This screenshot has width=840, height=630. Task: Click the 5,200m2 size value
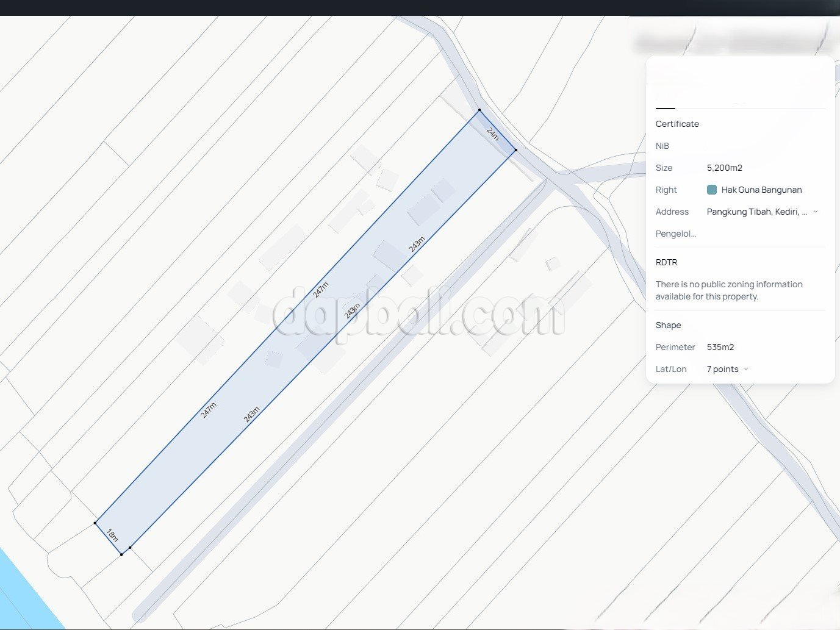(x=724, y=168)
